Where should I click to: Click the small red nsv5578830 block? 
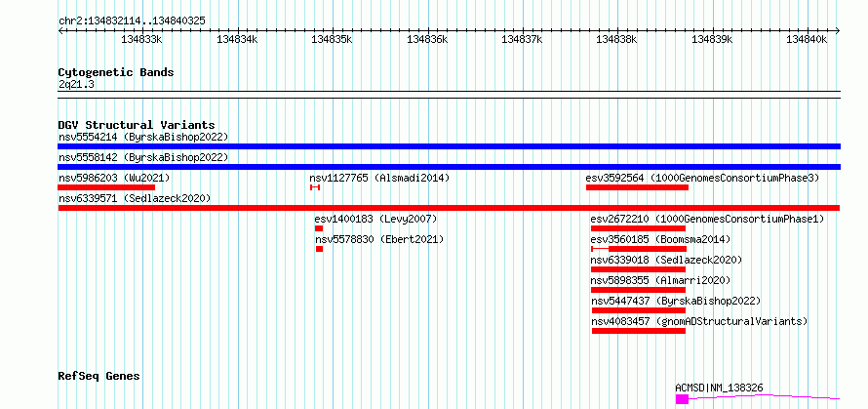point(320,249)
